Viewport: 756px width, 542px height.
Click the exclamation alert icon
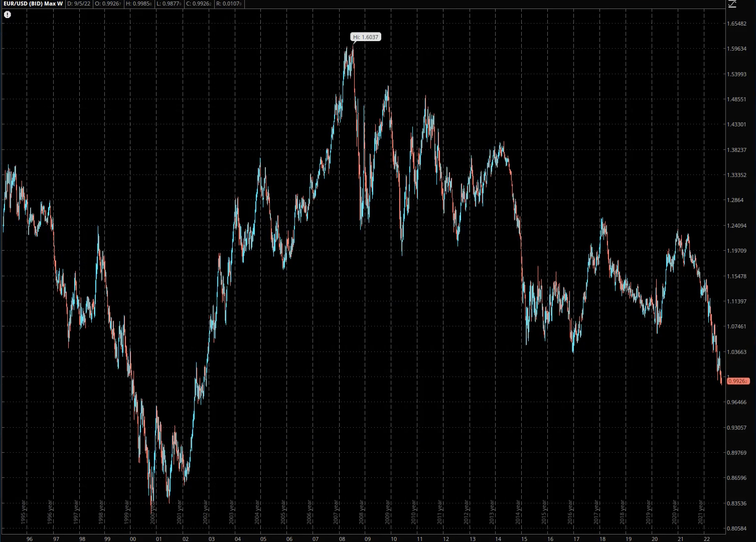point(7,15)
